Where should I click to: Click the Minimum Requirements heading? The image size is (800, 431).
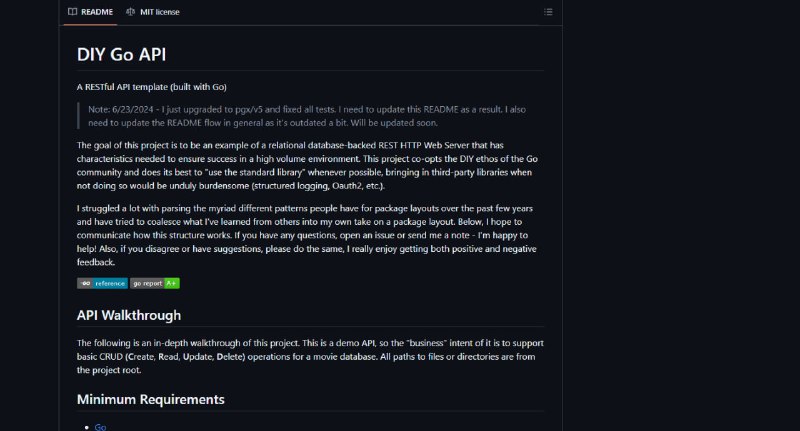(x=151, y=399)
